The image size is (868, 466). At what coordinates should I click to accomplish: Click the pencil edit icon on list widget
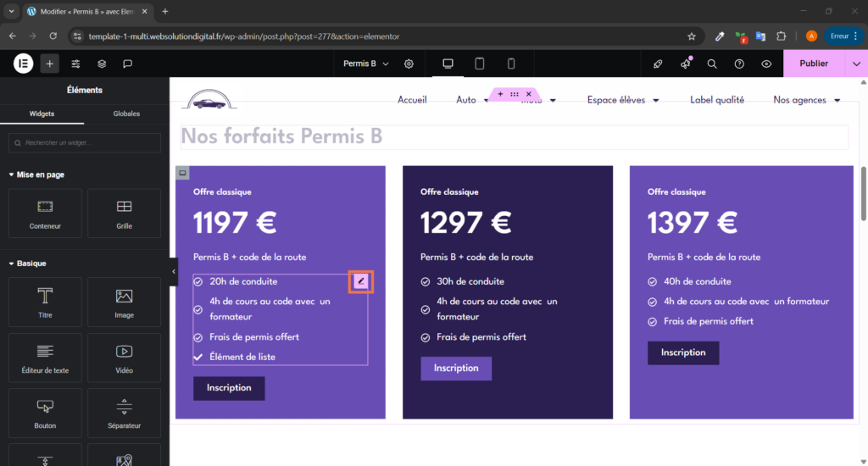tap(361, 281)
